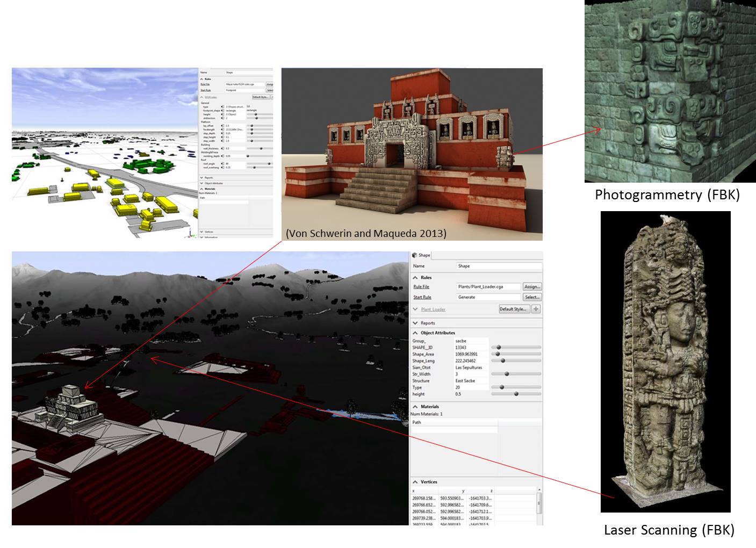Adjust the roof_angle slider in upper Inspector
756x548 pixels.
tap(260, 164)
